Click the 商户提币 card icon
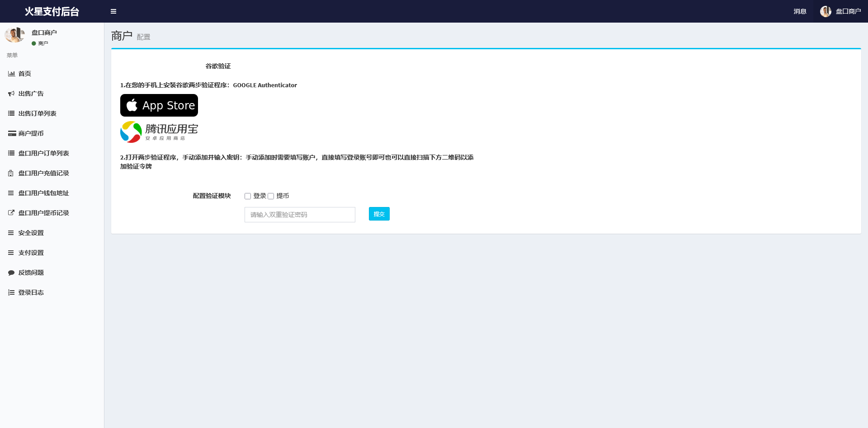The image size is (868, 428). click(x=11, y=133)
